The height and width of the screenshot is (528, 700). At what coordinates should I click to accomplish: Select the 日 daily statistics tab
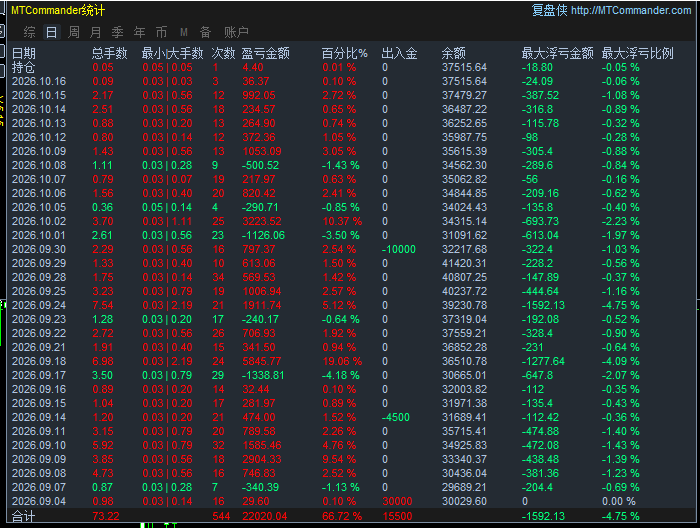point(51,32)
